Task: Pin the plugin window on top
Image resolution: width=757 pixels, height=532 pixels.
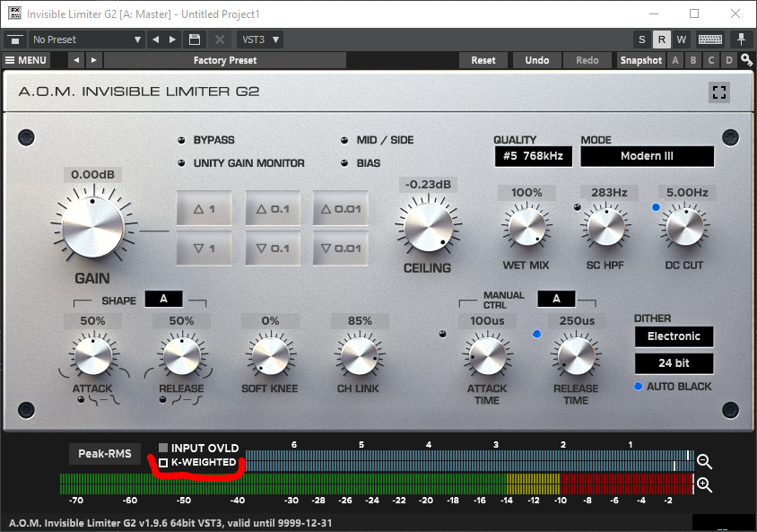Action: 741,39
